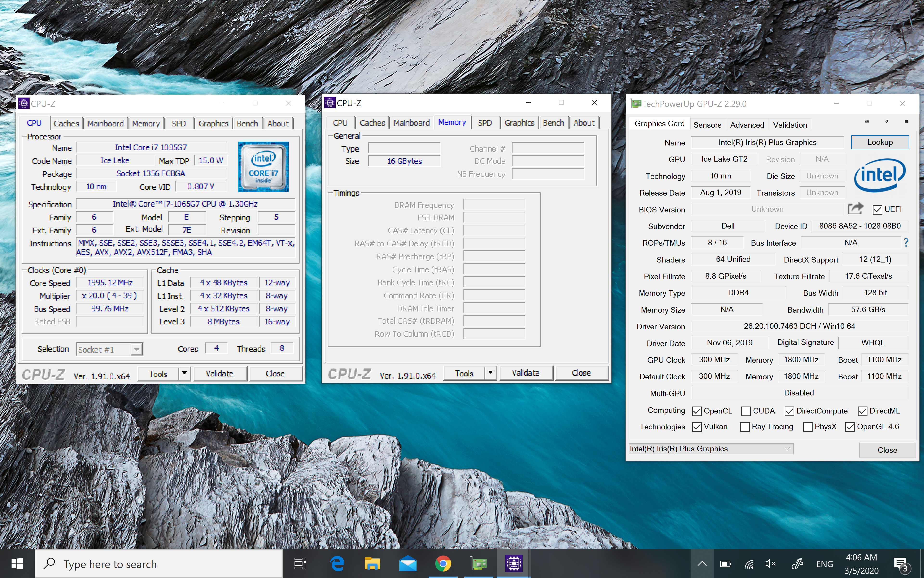Click the Lookup button in GPU-Z
Viewport: 924px width, 578px height.
pyautogui.click(x=880, y=142)
